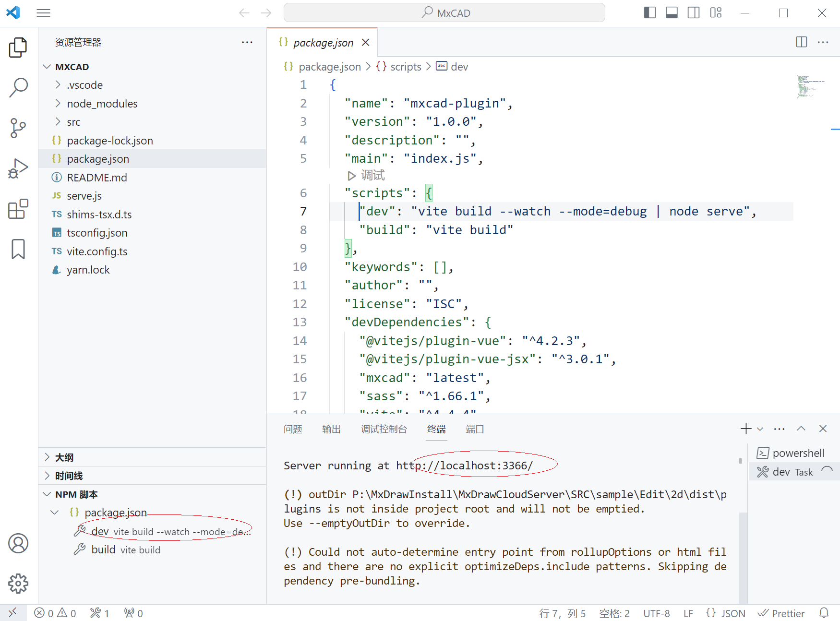Select the package.json editor tab

(323, 43)
